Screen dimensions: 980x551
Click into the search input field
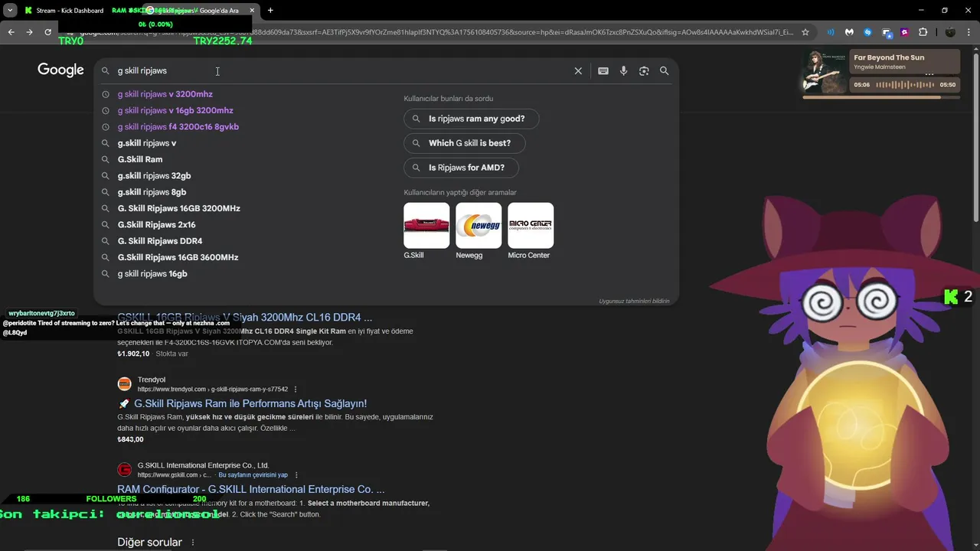pos(341,70)
